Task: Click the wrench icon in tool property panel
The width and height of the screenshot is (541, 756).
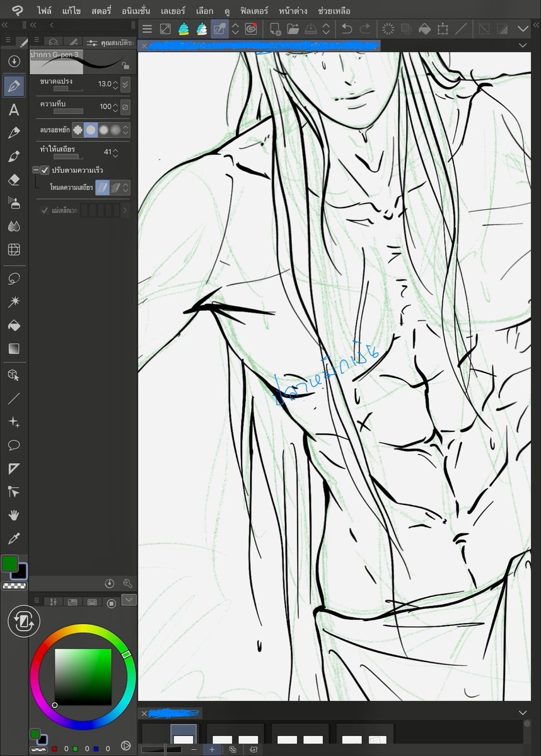Action: click(128, 583)
